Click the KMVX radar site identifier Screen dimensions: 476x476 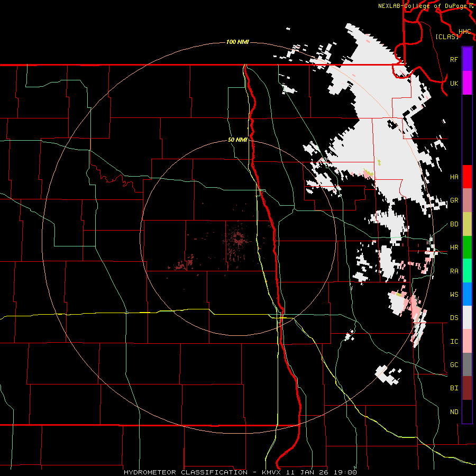coord(272,472)
